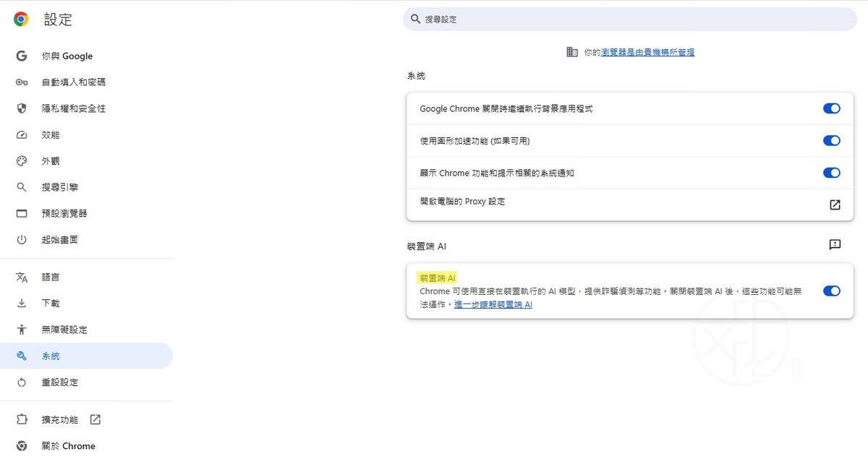The width and height of the screenshot is (868, 459).
Task: Click the external-link icon beside 擴充功能
Action: tap(95, 419)
